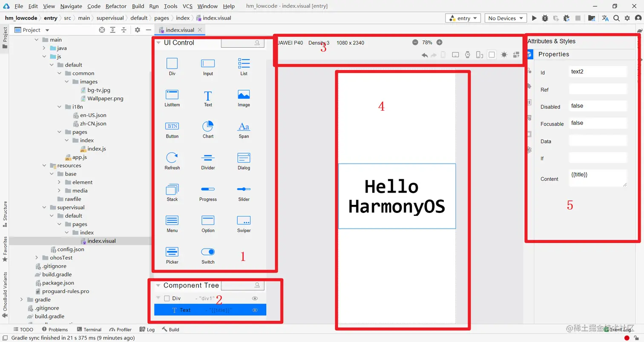Collapse the Div node in Component Tree
The image size is (644, 342).
pyautogui.click(x=158, y=298)
